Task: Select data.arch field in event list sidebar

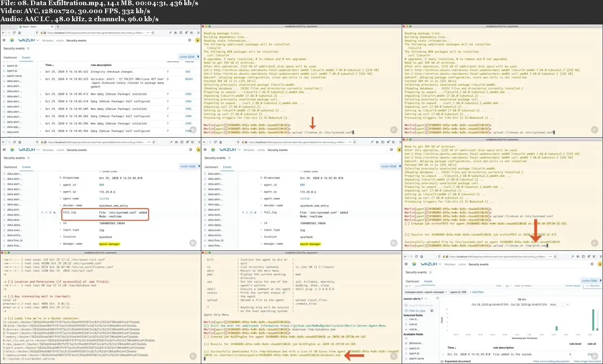Action: coord(13,132)
